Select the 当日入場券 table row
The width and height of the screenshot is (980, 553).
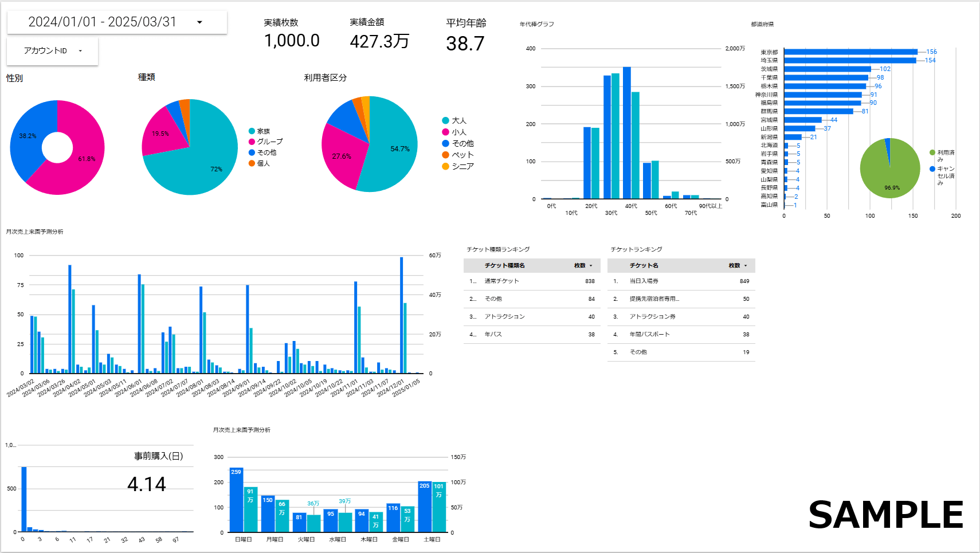681,281
